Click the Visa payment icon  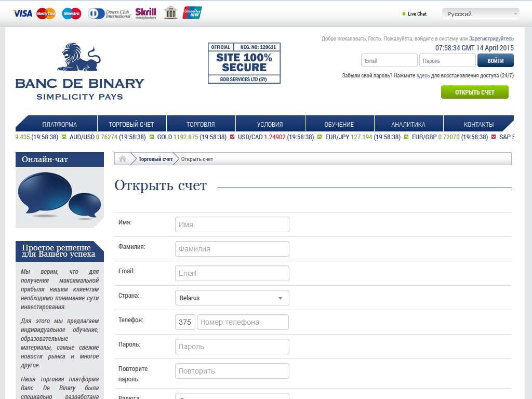click(x=22, y=14)
